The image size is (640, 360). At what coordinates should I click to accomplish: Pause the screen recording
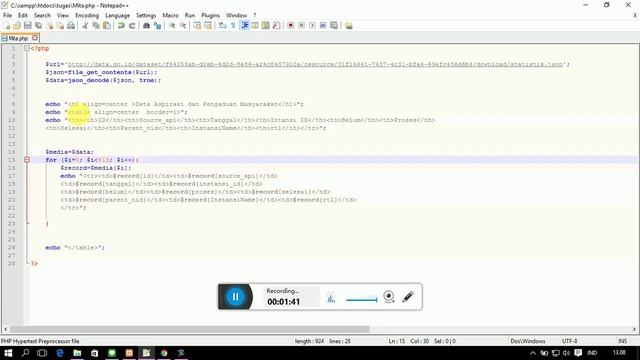pyautogui.click(x=236, y=297)
